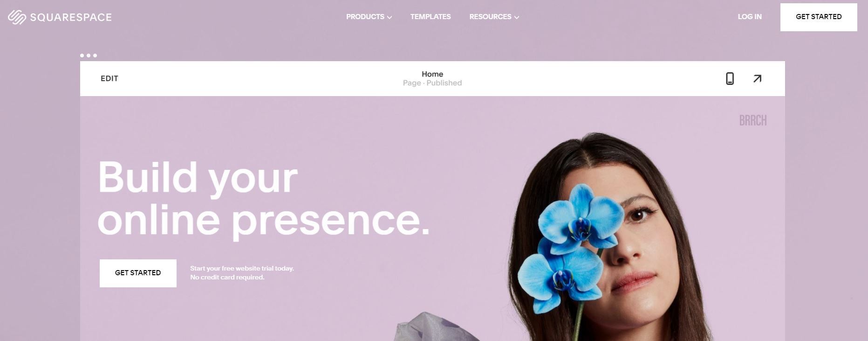Expand the Products menu

tap(369, 17)
